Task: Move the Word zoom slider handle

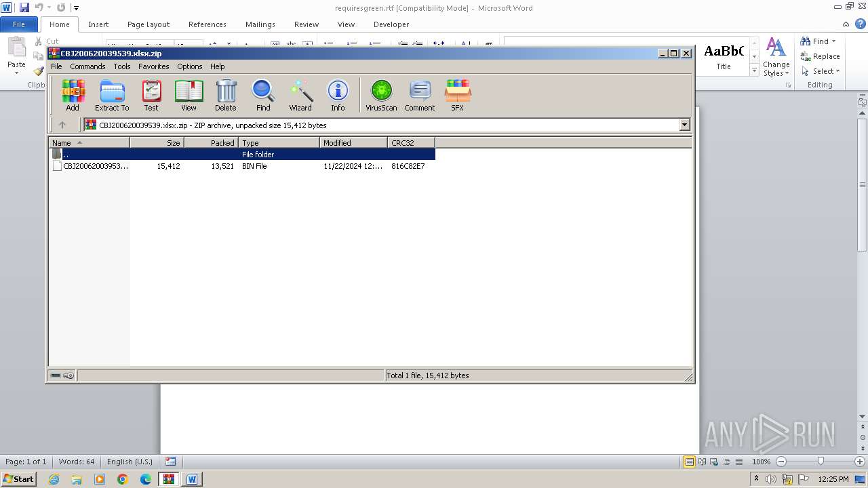Action: pos(821,462)
